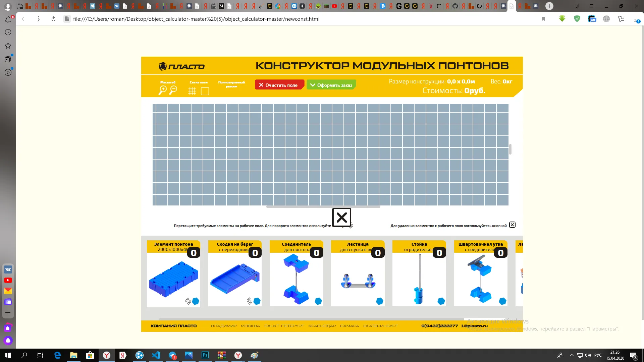This screenshot has height=362, width=644.
Task: Open browser downloads arrow icon
Action: pos(636,19)
